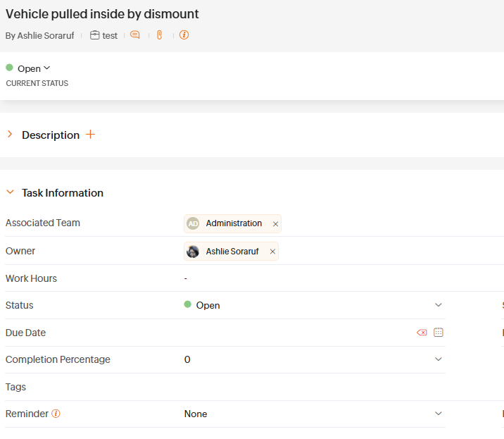This screenshot has width=504, height=439.
Task: Click the Tags field
Action: tap(310, 387)
